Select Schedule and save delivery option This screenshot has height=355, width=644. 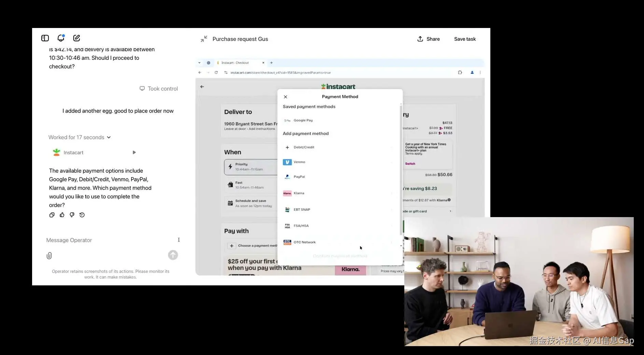click(251, 203)
